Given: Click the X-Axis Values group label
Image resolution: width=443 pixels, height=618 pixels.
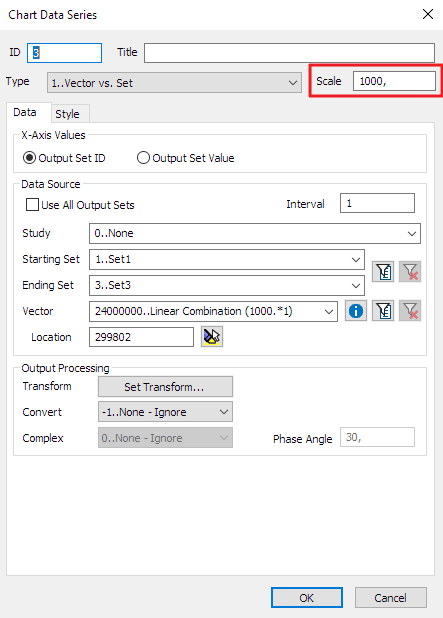Looking at the screenshot, I should pyautogui.click(x=53, y=135).
